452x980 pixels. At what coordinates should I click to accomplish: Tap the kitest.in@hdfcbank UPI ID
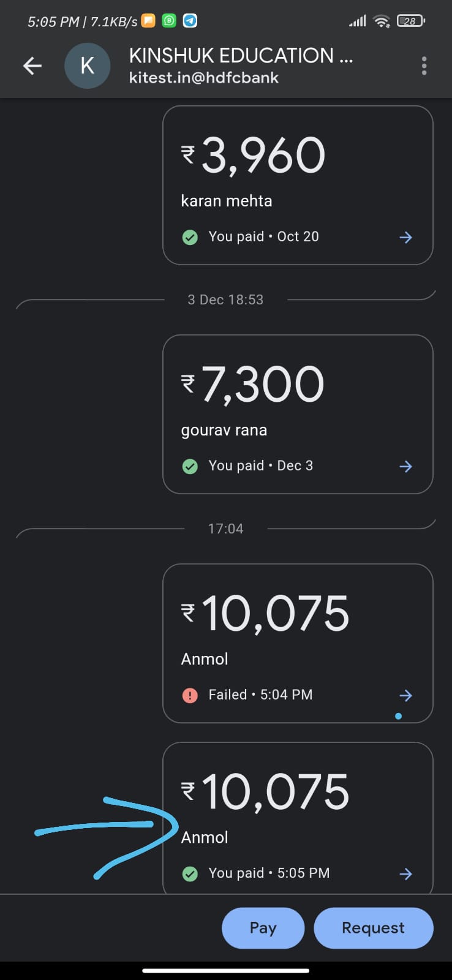pyautogui.click(x=204, y=78)
